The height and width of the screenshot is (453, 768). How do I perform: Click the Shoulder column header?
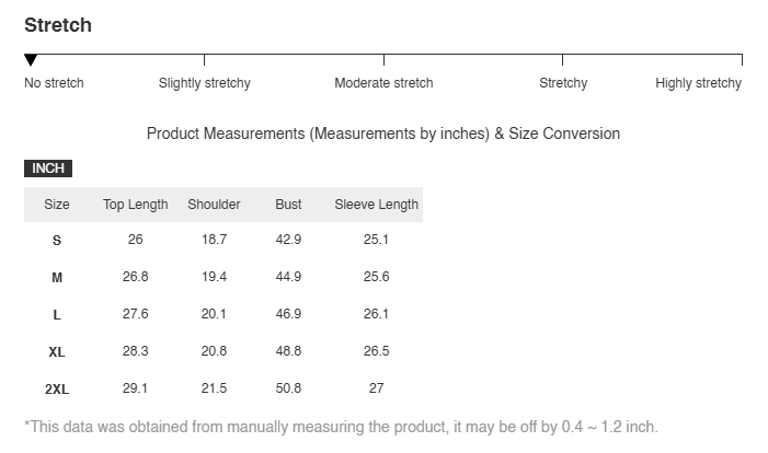(x=214, y=204)
